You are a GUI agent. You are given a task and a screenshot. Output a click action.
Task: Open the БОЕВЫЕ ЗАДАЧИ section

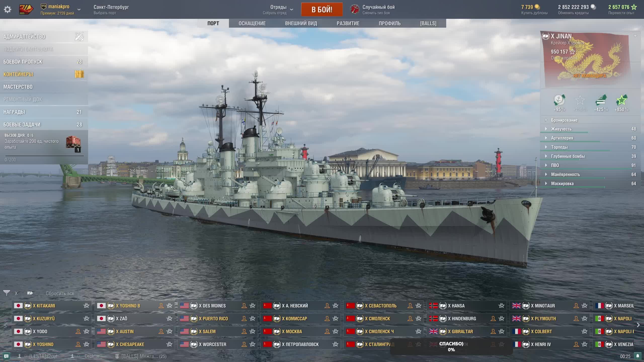click(44, 124)
